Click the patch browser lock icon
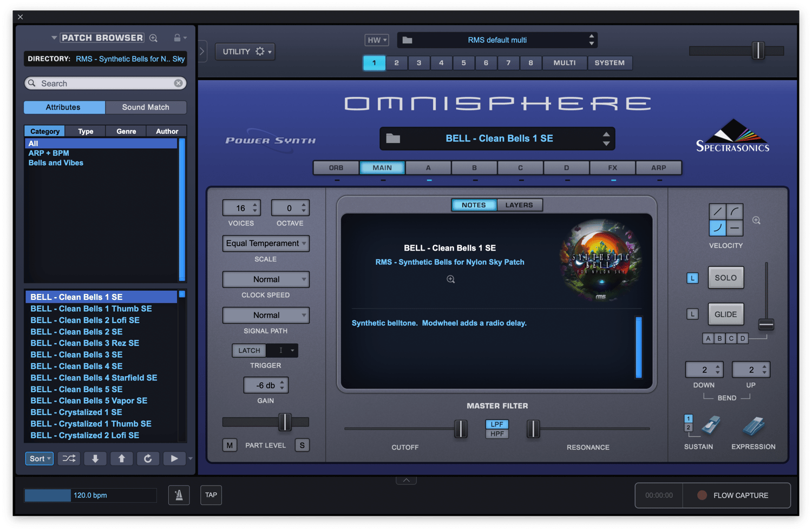812x531 pixels. click(x=177, y=38)
